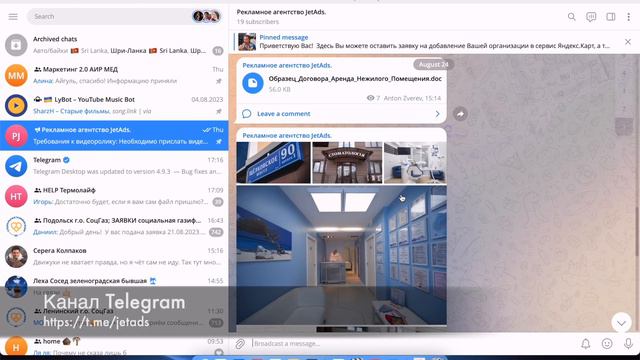Click the 19 subscribers label
The height and width of the screenshot is (360, 640).
click(258, 22)
